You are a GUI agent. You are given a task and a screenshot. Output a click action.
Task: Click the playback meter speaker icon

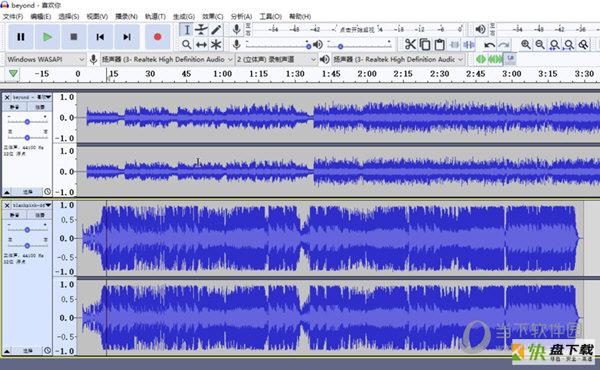pos(480,29)
